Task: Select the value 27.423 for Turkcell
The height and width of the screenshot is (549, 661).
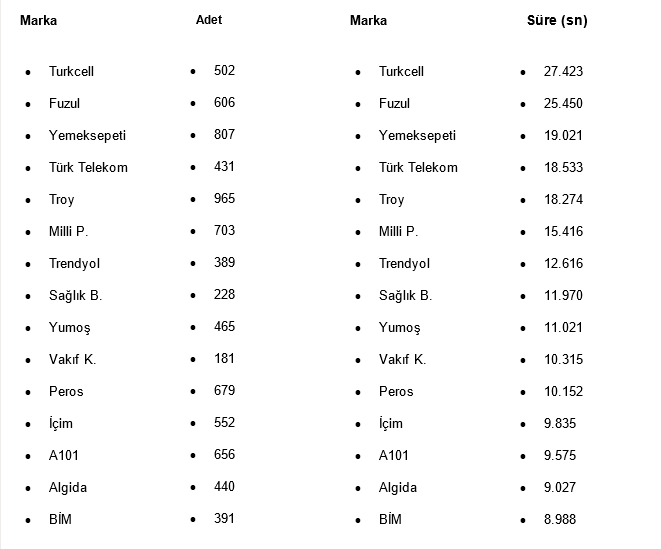Action: [x=563, y=72]
